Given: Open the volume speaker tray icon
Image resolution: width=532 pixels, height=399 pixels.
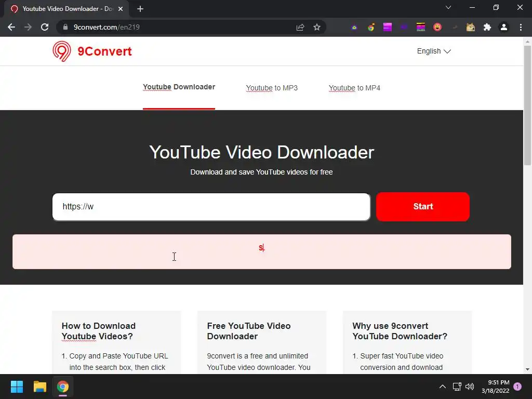Looking at the screenshot, I should (x=470, y=387).
